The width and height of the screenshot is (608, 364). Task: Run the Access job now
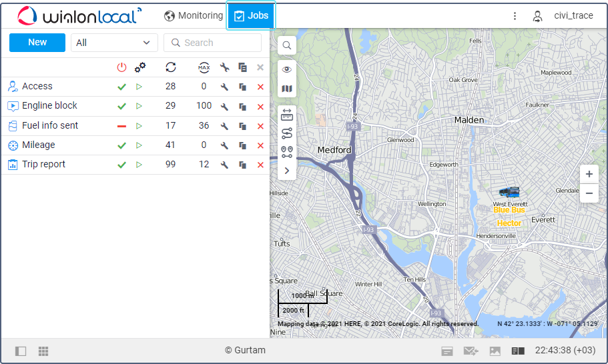139,87
